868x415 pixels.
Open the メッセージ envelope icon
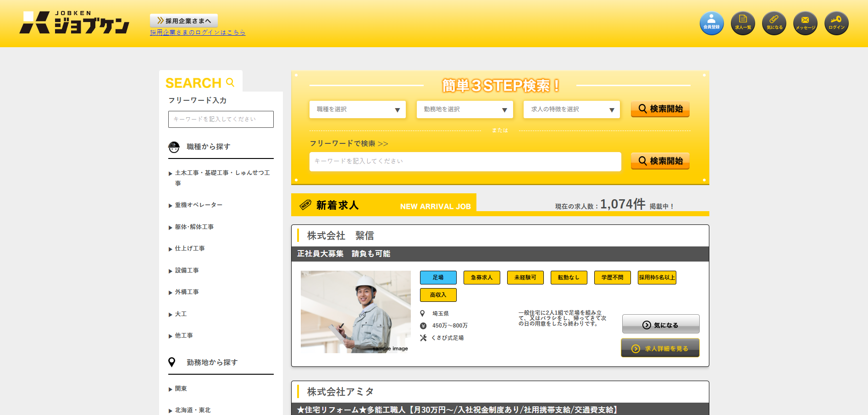(x=805, y=23)
